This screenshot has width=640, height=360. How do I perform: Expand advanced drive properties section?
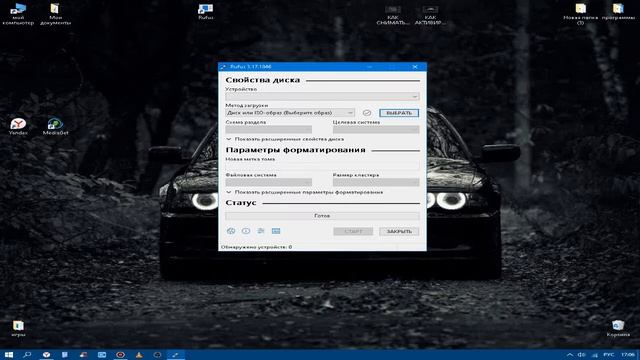285,139
